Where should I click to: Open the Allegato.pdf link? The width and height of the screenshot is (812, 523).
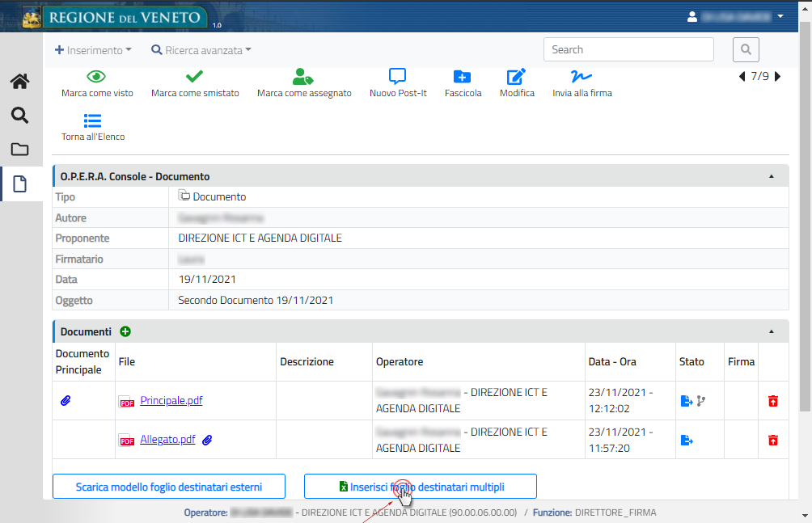167,440
